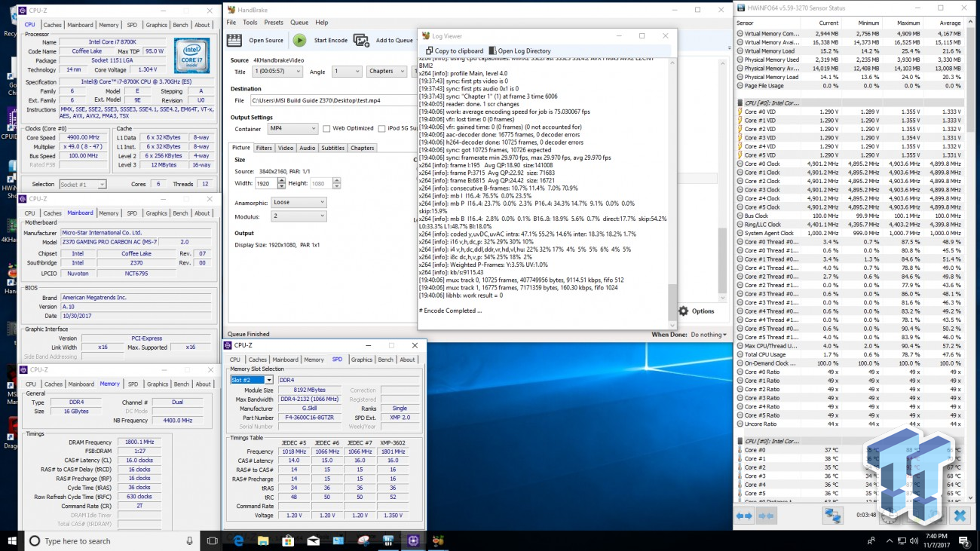Open the Title dropdown in HandBrake
The height and width of the screenshot is (551, 980).
(x=277, y=72)
